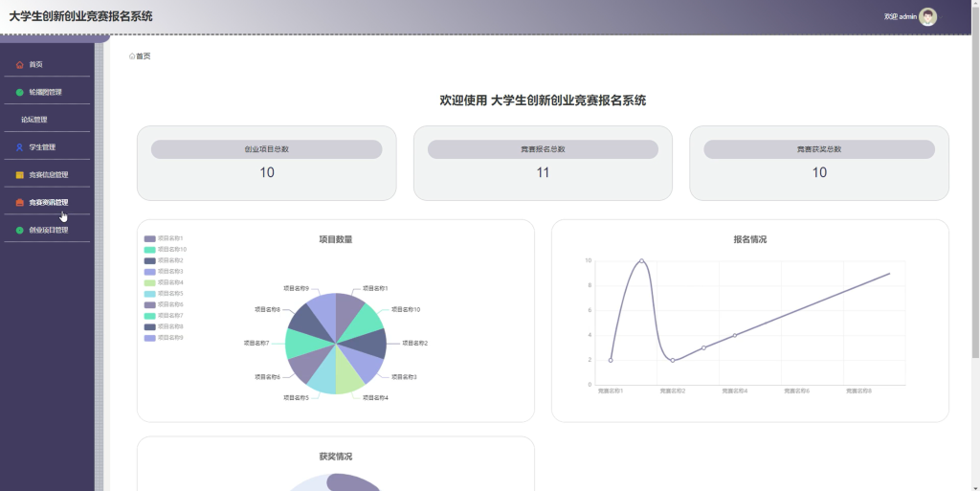Click the line chart point above 竞赛名称1
Image resolution: width=980 pixels, height=491 pixels.
coord(611,361)
